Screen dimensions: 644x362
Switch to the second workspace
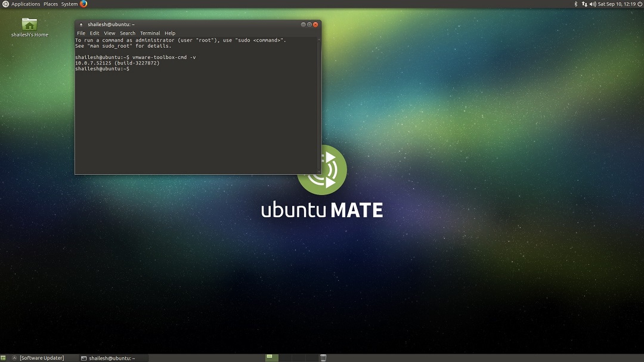(285, 358)
